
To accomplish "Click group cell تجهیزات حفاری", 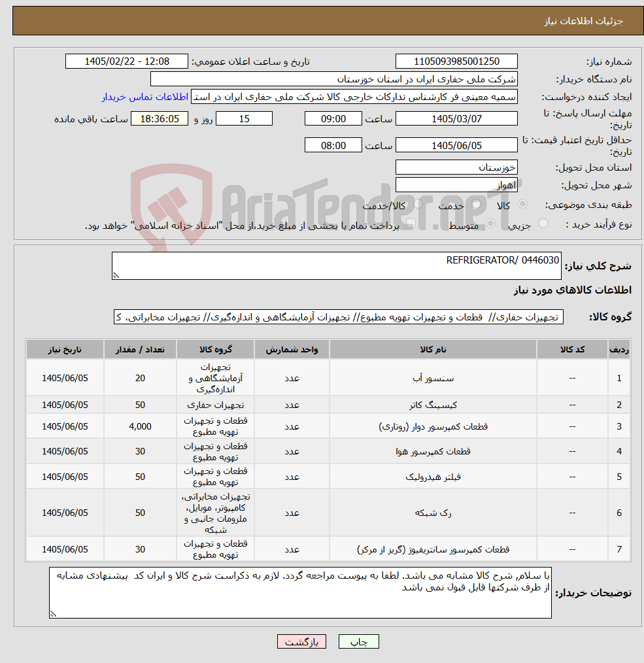I will pos(215,405).
